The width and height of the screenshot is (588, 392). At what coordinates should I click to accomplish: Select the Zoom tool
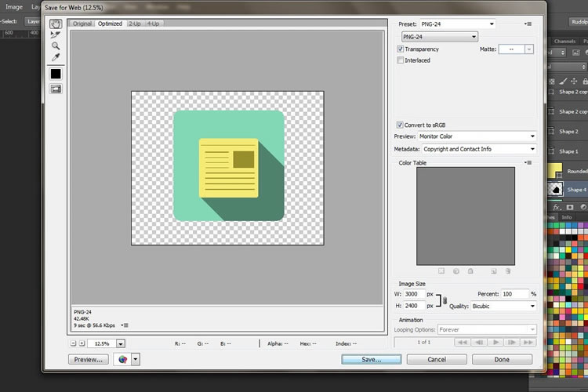56,45
